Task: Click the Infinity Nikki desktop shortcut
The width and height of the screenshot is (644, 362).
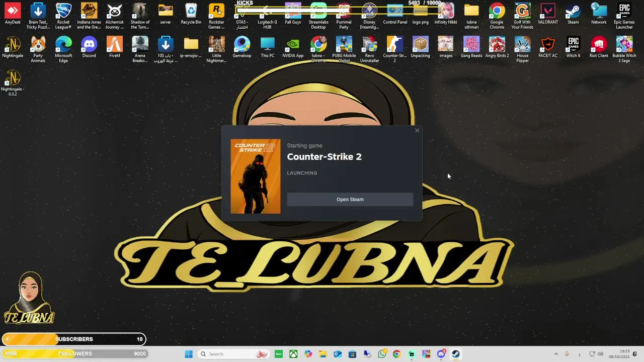Action: coord(446,15)
